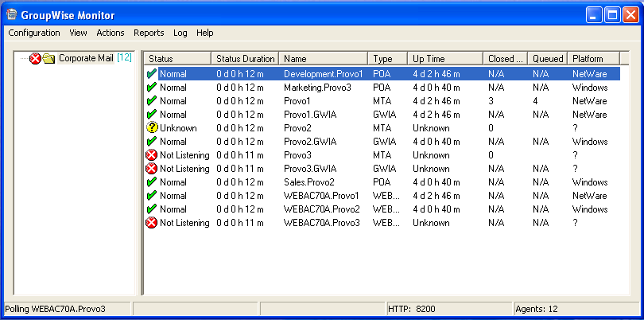Screen dimensions: 644x320
Task: Click the [12] count next to Corporate Mail
Action: [x=124, y=58]
